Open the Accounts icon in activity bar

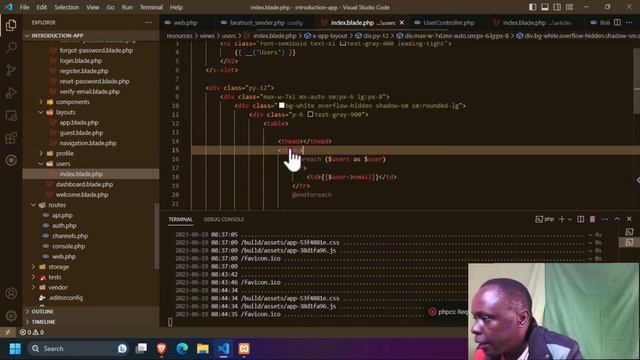11,293
